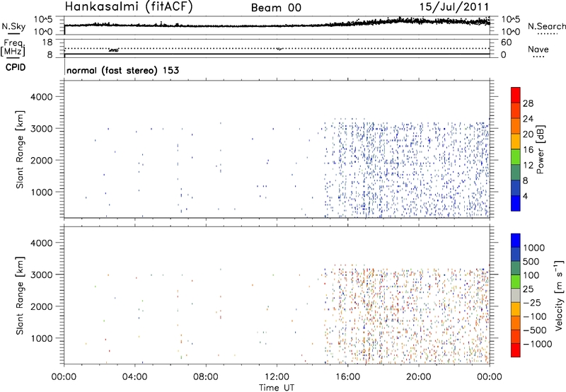Click the Velocity [m s⁻¹] colorbar title
The width and height of the screenshot is (566, 392).
559,295
